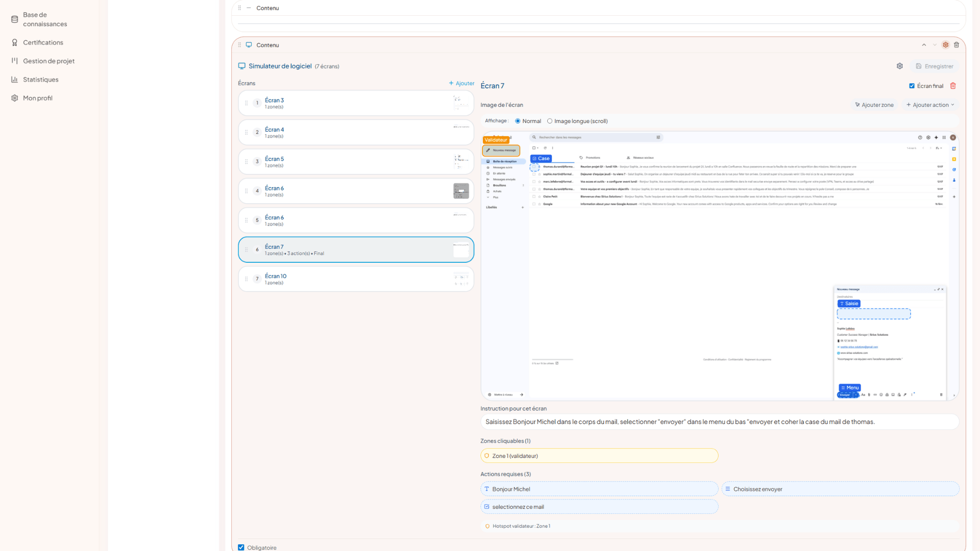
Task: Click drag handle of Écran 3 row
Action: tap(246, 103)
